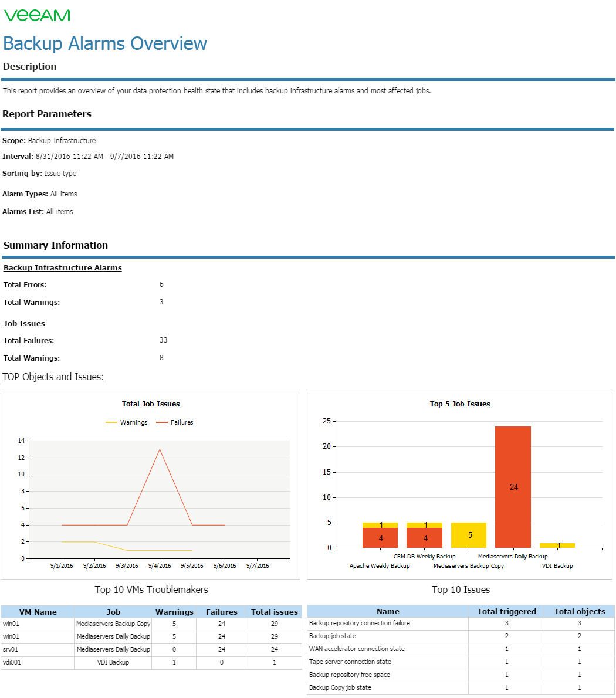Select the Scope value Backup Infrastructure

[x=62, y=141]
